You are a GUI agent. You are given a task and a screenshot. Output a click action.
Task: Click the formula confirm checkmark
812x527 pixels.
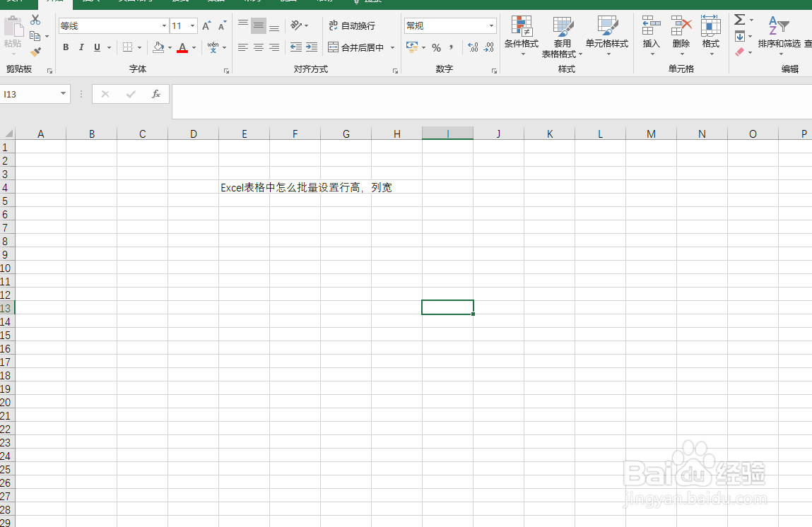[131, 94]
